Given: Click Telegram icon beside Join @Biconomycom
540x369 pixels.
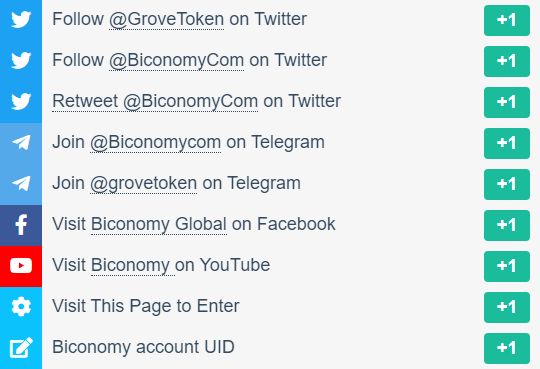Looking at the screenshot, I should point(21,142).
